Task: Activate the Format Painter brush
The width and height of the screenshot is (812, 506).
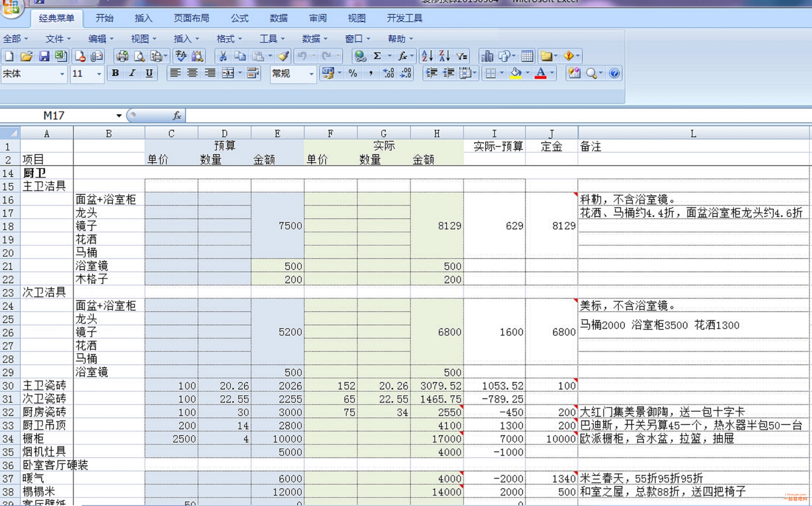Action: point(283,56)
